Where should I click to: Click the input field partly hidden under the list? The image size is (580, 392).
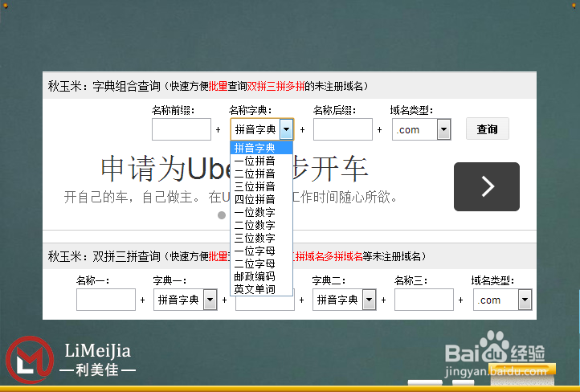point(265,303)
